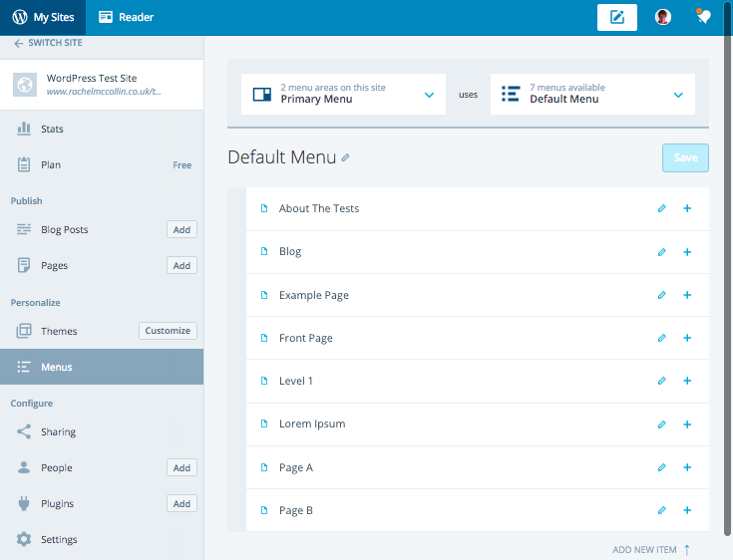The image size is (733, 560).
Task: Open Plugins in the sidebar
Action: pos(58,504)
